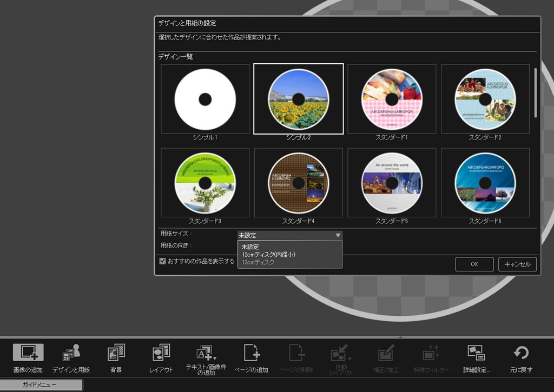554x392 pixels.
Task: Collapse the 用紙サイズ dropdown arrow
Action: pos(338,235)
